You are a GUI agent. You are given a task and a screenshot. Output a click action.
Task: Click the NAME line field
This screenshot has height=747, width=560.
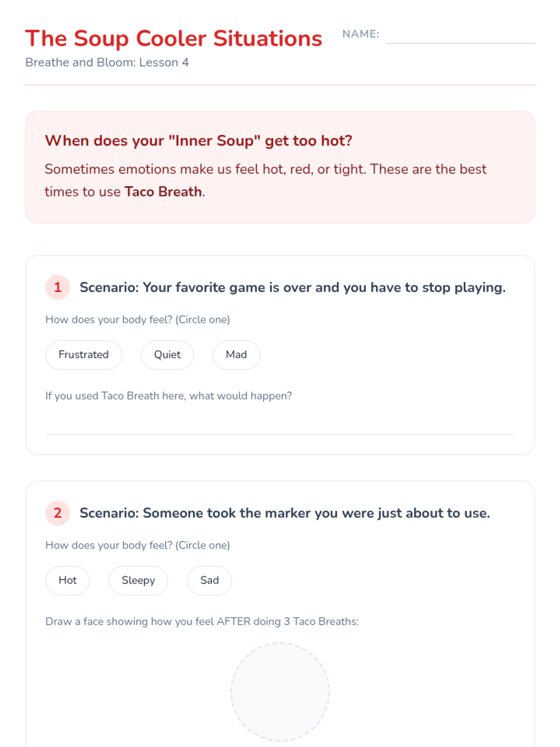[x=460, y=35]
